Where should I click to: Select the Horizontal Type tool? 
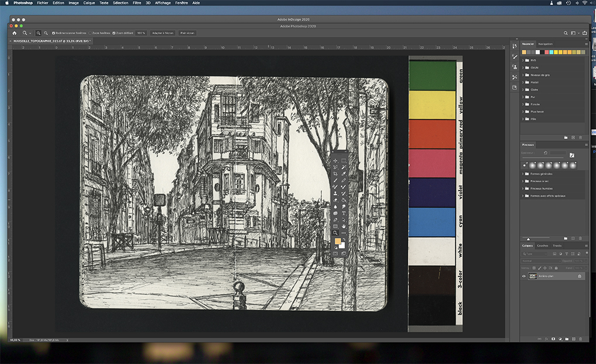point(344,213)
